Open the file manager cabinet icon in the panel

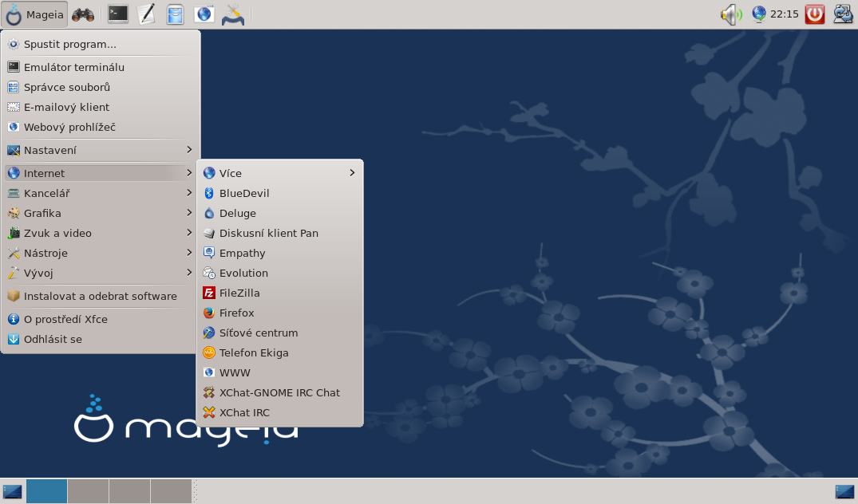[175, 14]
